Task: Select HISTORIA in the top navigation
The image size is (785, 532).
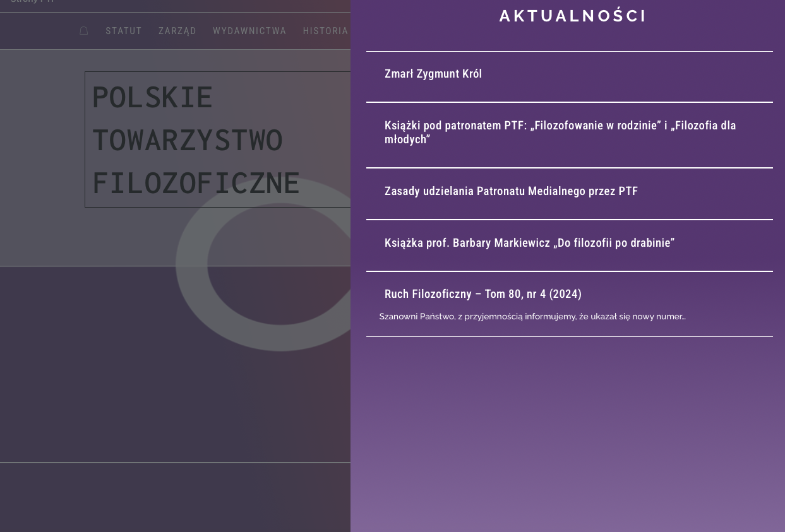Action: (x=325, y=31)
